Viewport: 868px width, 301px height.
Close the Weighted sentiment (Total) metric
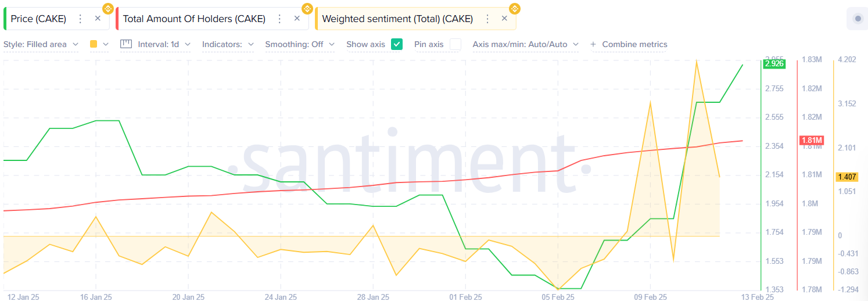pos(504,19)
